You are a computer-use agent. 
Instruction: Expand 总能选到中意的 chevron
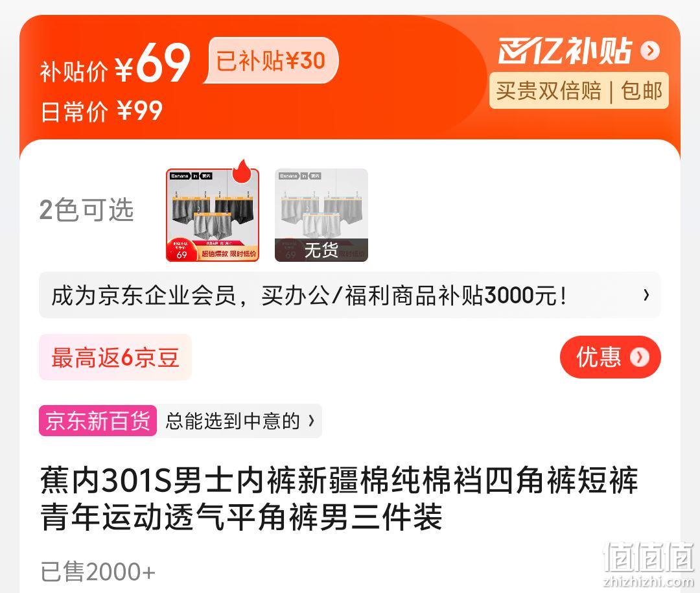point(312,421)
